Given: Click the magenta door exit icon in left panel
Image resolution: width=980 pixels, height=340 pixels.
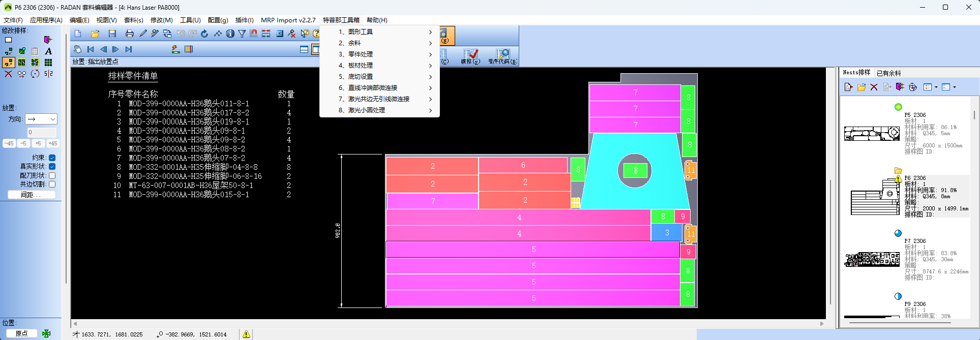Looking at the screenshot, I should point(48,40).
